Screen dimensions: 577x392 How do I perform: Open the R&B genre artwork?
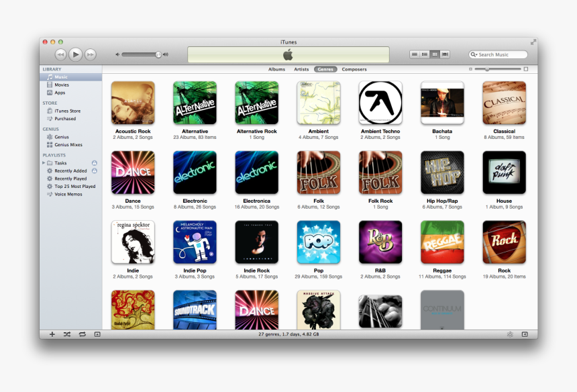[x=380, y=242]
